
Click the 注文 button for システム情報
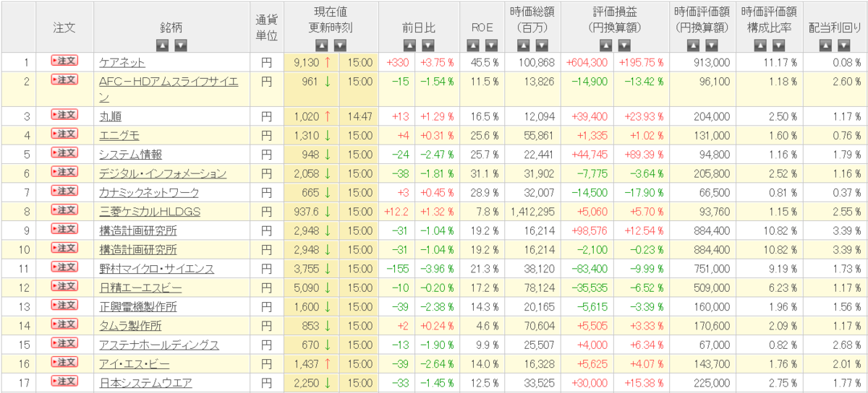tap(64, 152)
